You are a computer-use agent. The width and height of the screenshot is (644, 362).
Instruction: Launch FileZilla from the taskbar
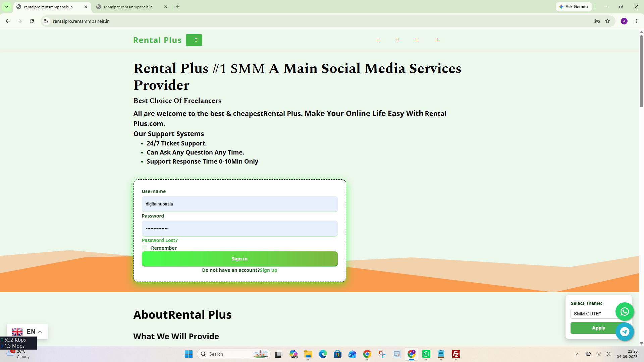tap(456, 354)
